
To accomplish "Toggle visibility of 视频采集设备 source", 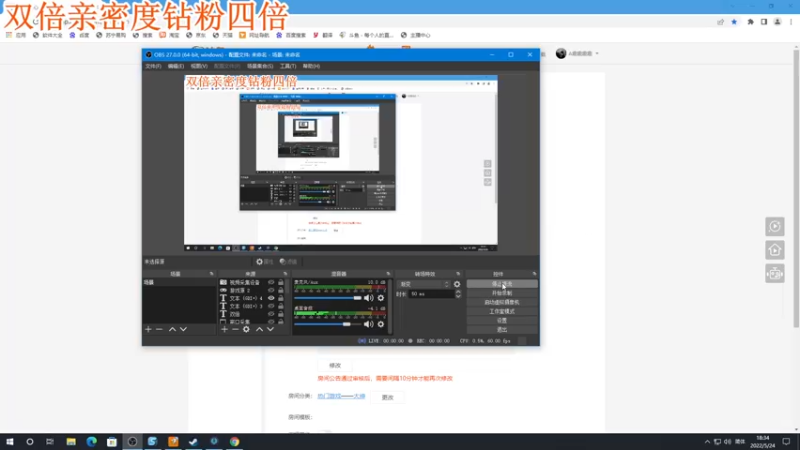I will click(271, 282).
